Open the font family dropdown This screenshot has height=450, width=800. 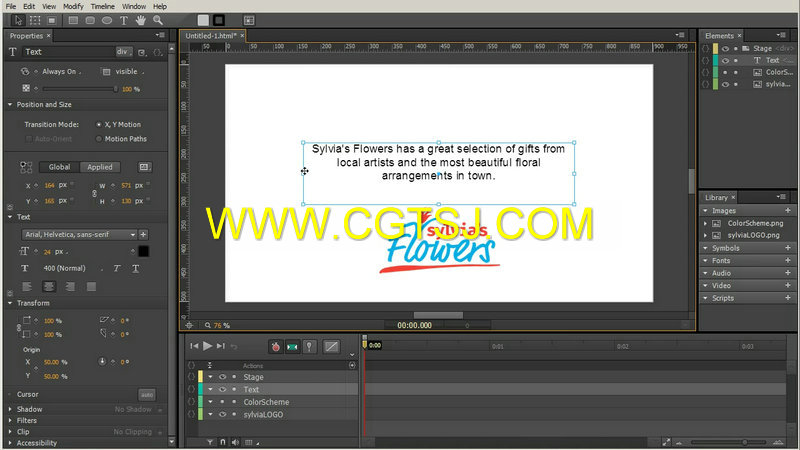pos(79,234)
